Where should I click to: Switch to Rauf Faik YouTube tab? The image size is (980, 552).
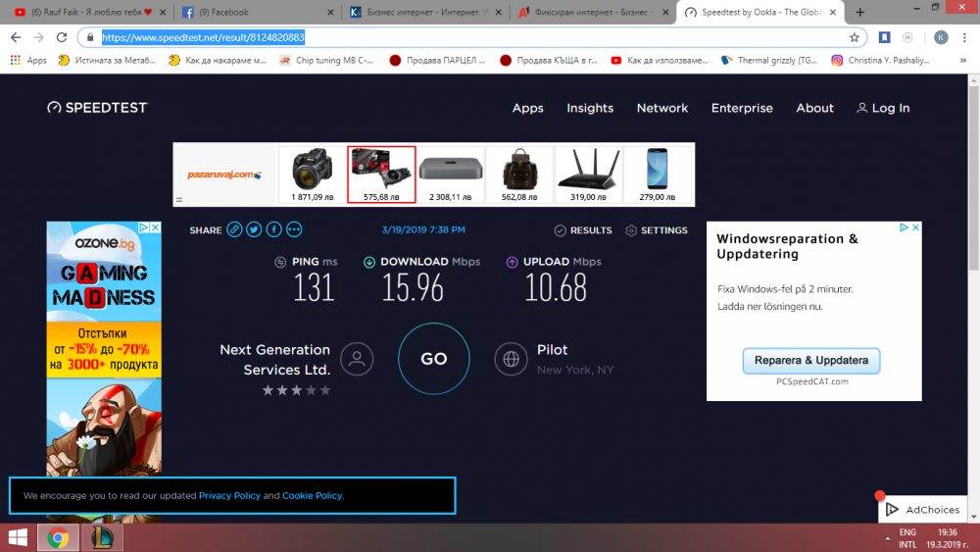(x=89, y=12)
